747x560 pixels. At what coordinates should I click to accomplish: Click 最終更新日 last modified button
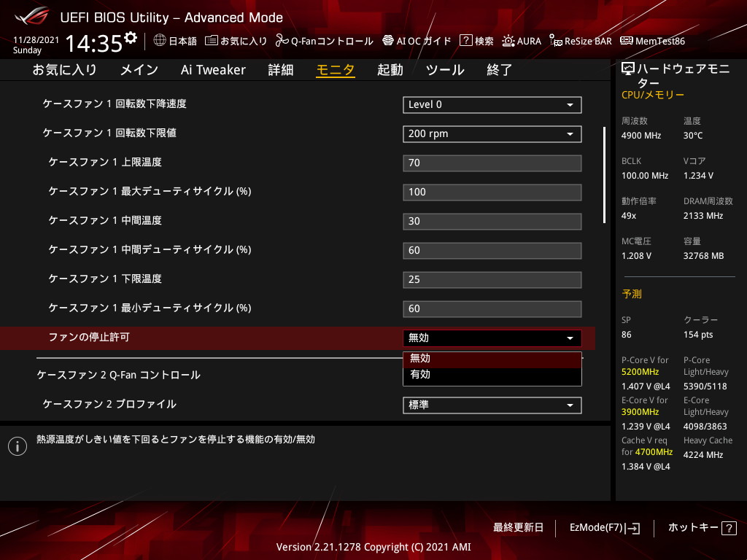(518, 528)
